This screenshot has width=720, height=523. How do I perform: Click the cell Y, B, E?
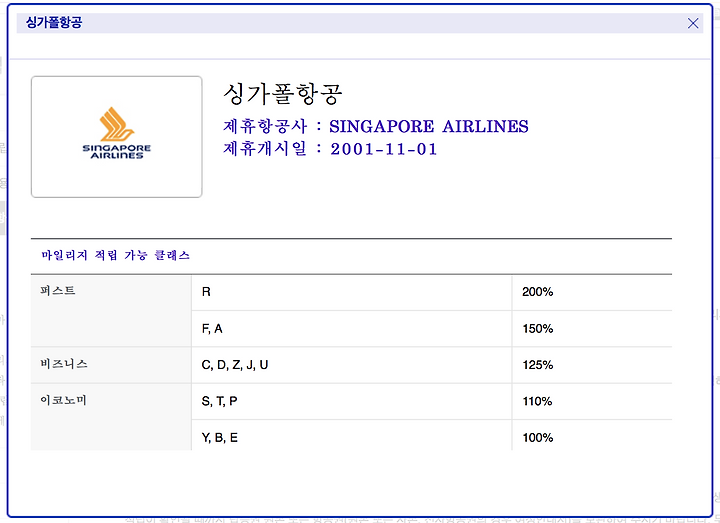[352, 435]
